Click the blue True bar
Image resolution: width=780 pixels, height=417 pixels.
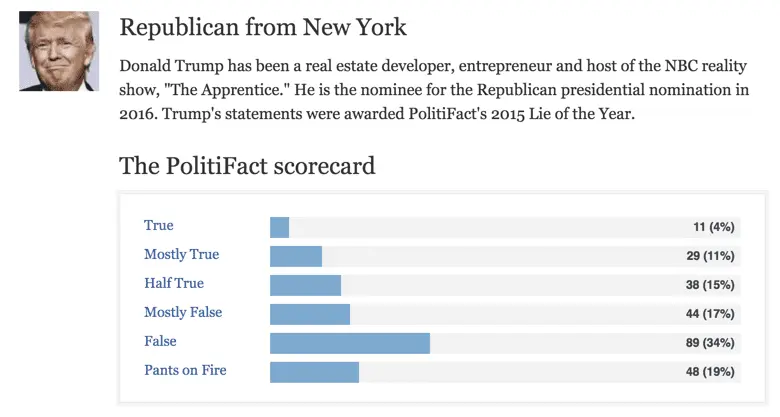coord(279,227)
